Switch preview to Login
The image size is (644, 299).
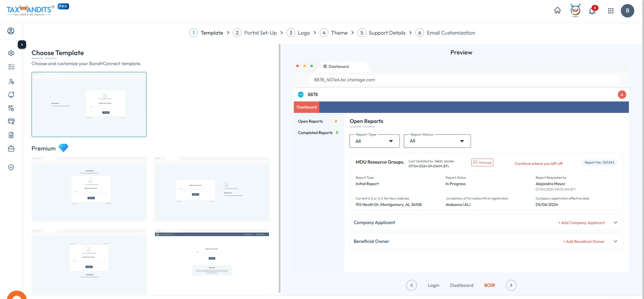(433, 285)
